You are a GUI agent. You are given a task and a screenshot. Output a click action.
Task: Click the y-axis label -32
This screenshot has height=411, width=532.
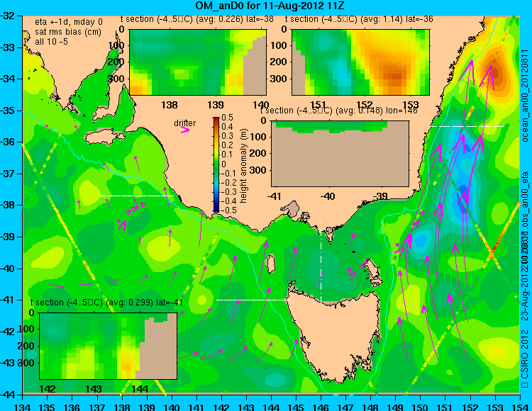9,16
